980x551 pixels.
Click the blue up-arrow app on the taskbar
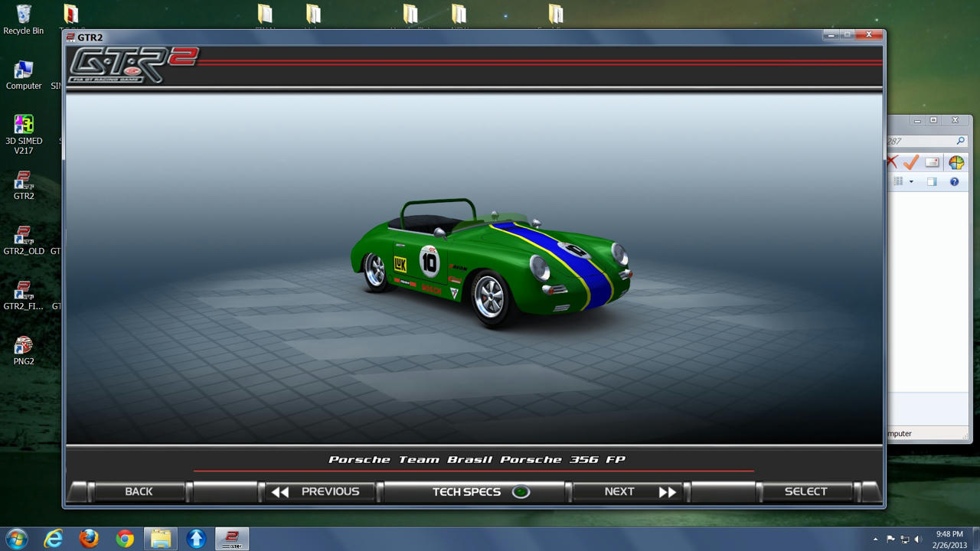(x=197, y=539)
